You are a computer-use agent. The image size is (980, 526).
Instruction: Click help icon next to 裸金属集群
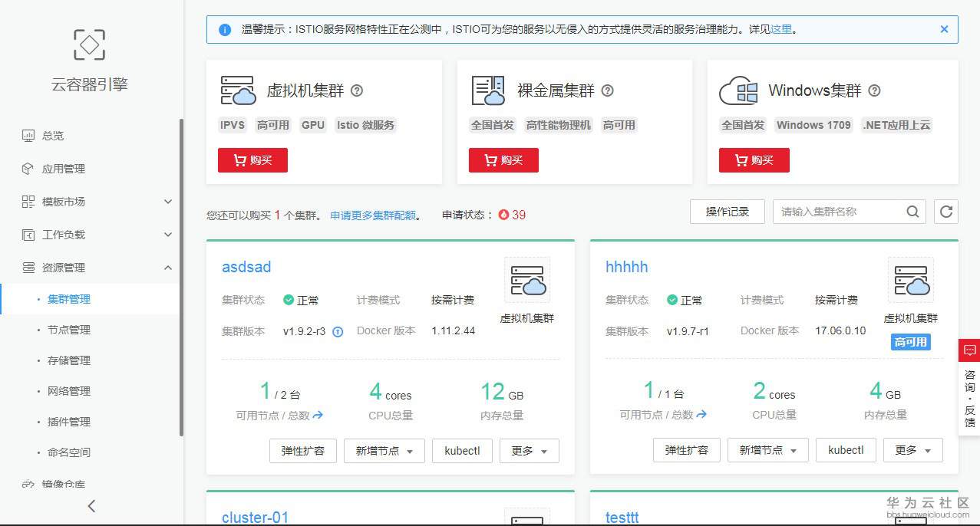pyautogui.click(x=608, y=90)
